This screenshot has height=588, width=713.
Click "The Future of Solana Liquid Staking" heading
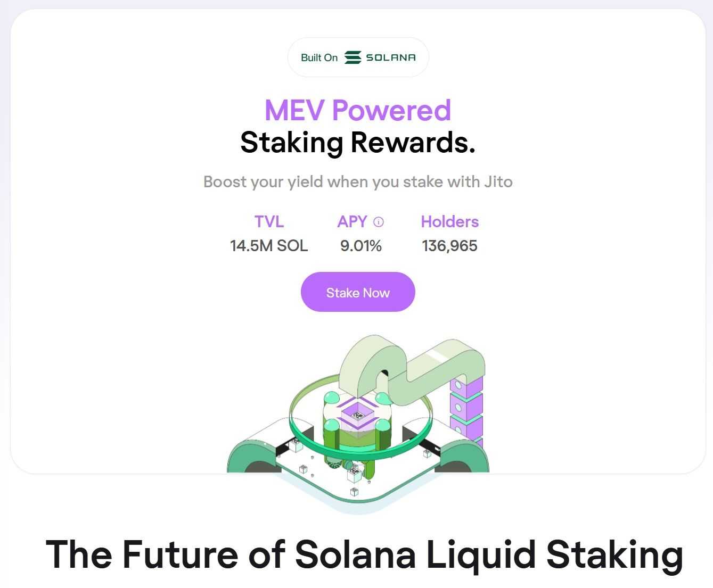pos(364,554)
